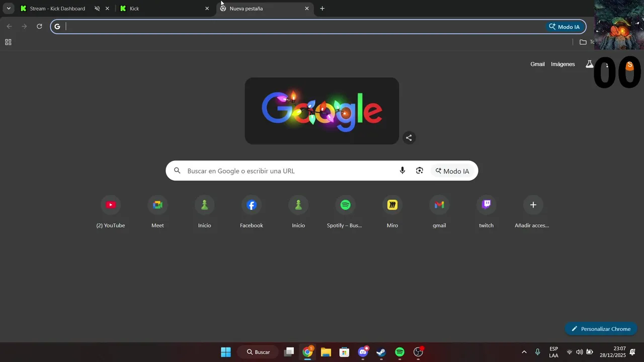Open the Windows Start menu
Screen dimensions: 644x362
click(226, 352)
